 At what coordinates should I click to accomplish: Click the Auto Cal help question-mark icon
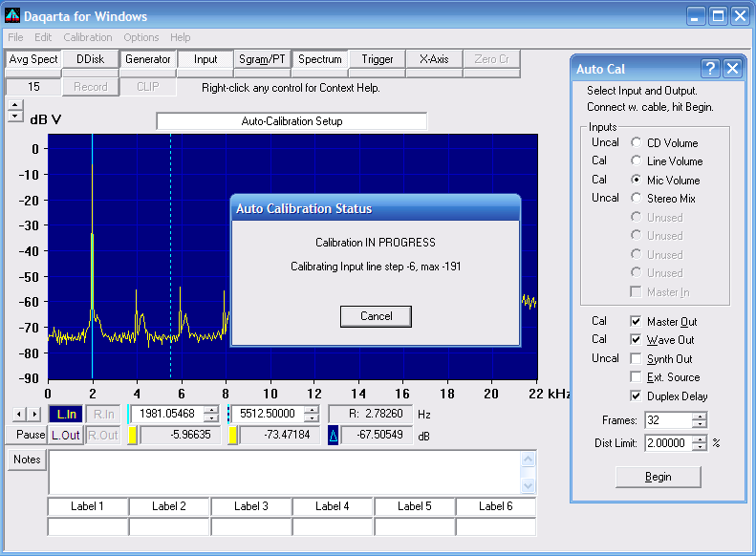click(x=710, y=69)
